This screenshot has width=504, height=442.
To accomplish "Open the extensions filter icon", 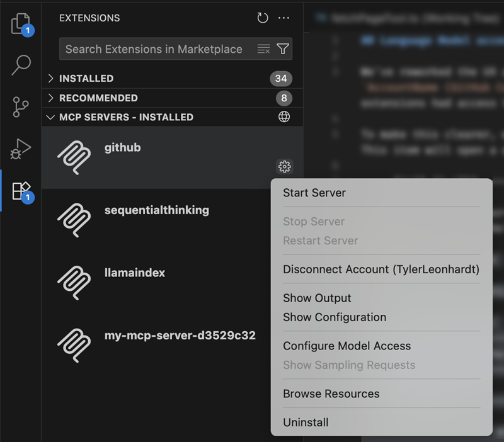I will click(282, 49).
